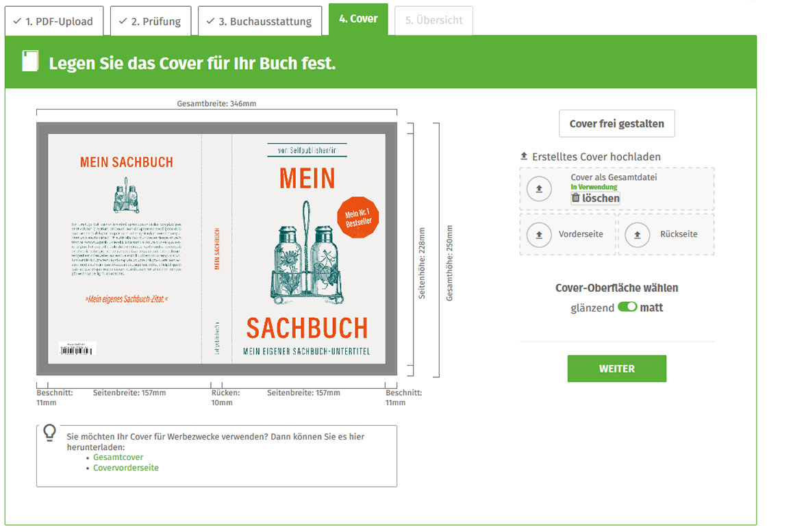The width and height of the screenshot is (793, 532).
Task: Click the lightbulb hint icon
Action: [x=50, y=432]
